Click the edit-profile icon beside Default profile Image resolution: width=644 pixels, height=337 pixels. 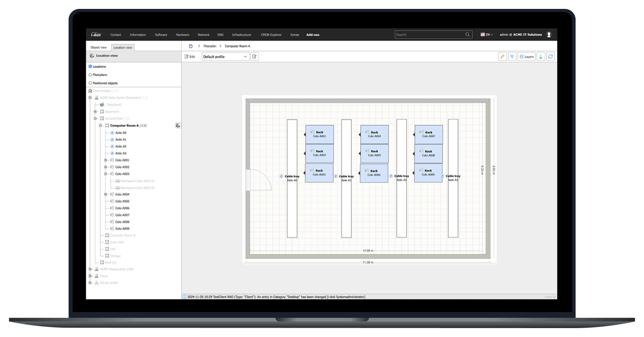[x=254, y=57]
